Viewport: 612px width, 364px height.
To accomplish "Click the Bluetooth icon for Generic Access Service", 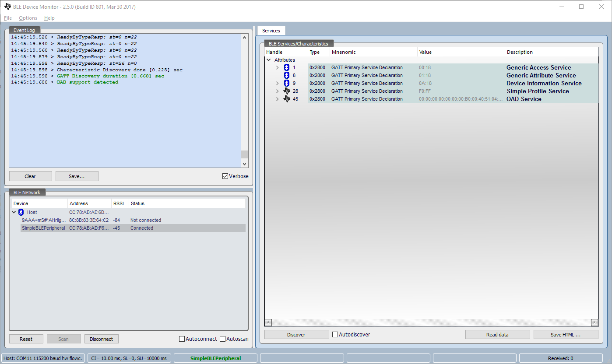I will 287,67.
